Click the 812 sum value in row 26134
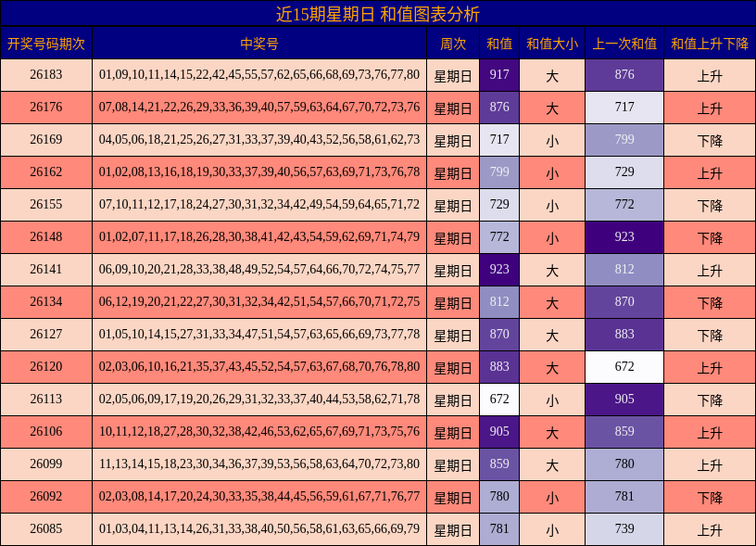This screenshot has width=756, height=546. click(x=499, y=302)
